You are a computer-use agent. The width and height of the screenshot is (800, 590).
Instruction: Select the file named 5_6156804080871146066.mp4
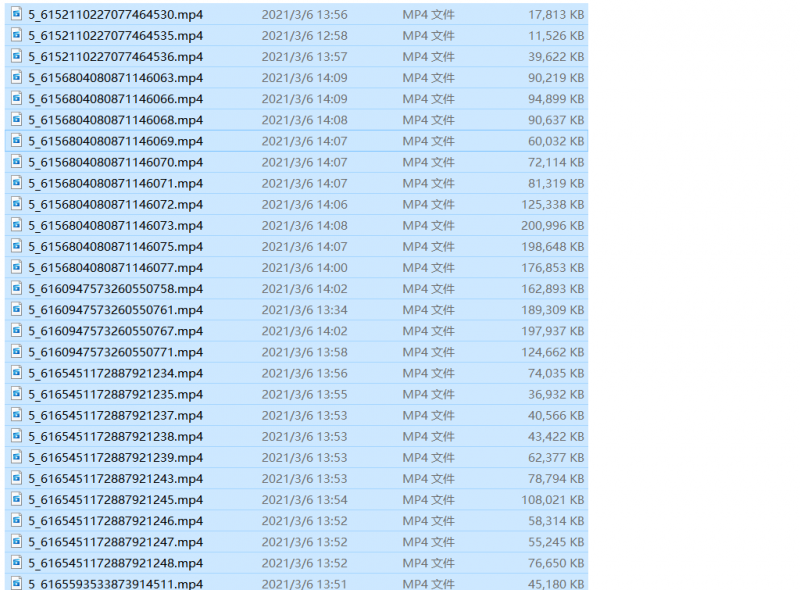tap(115, 99)
